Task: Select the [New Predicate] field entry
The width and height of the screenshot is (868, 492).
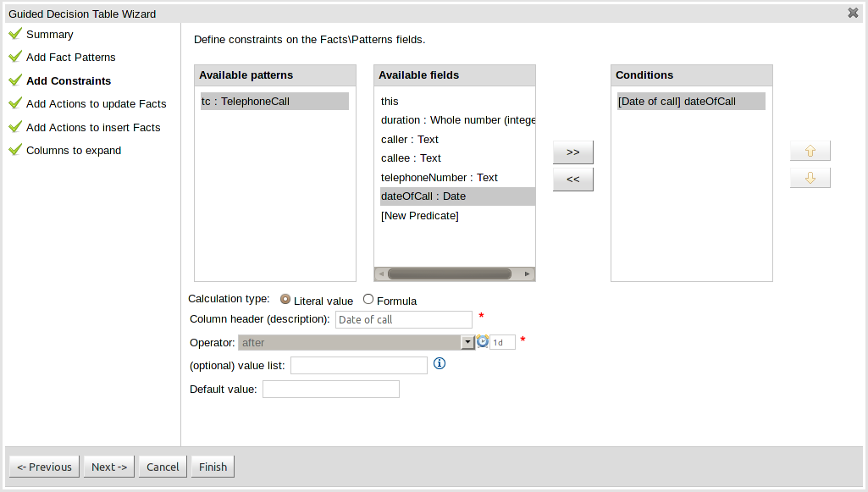Action: click(420, 216)
